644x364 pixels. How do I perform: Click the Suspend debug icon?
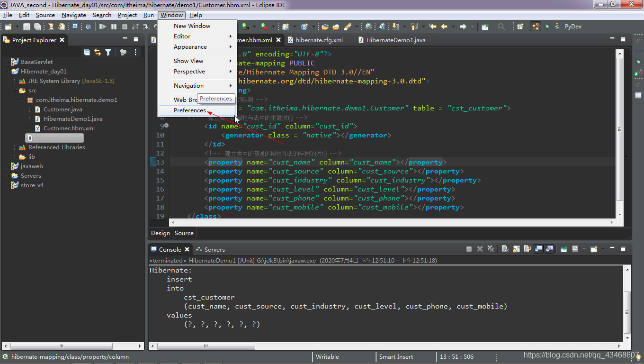coord(114,27)
